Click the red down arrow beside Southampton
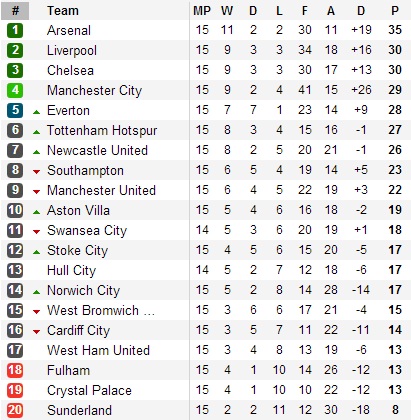 pyautogui.click(x=36, y=172)
